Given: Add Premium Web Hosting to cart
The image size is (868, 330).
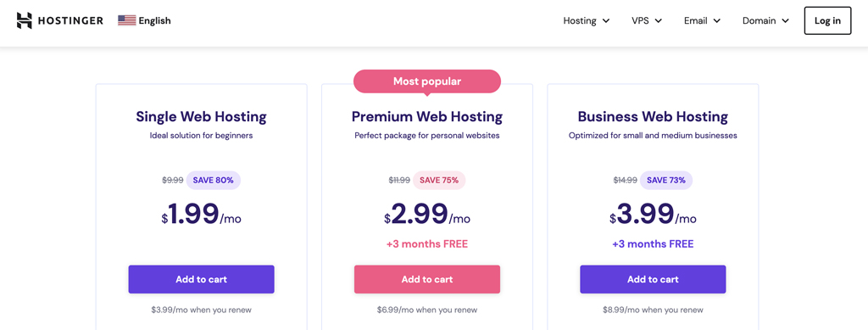Looking at the screenshot, I should (427, 280).
